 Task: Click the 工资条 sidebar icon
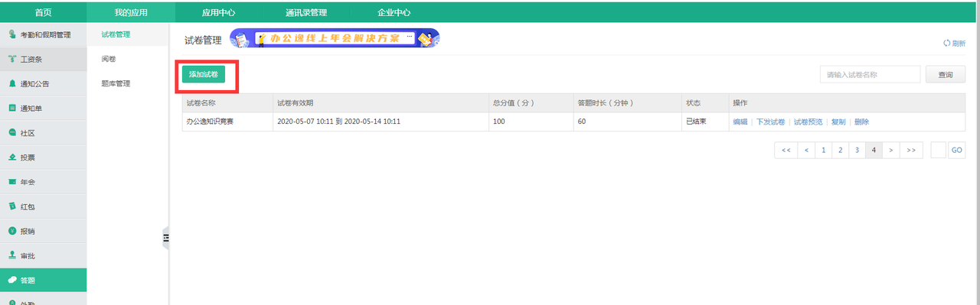[x=12, y=59]
